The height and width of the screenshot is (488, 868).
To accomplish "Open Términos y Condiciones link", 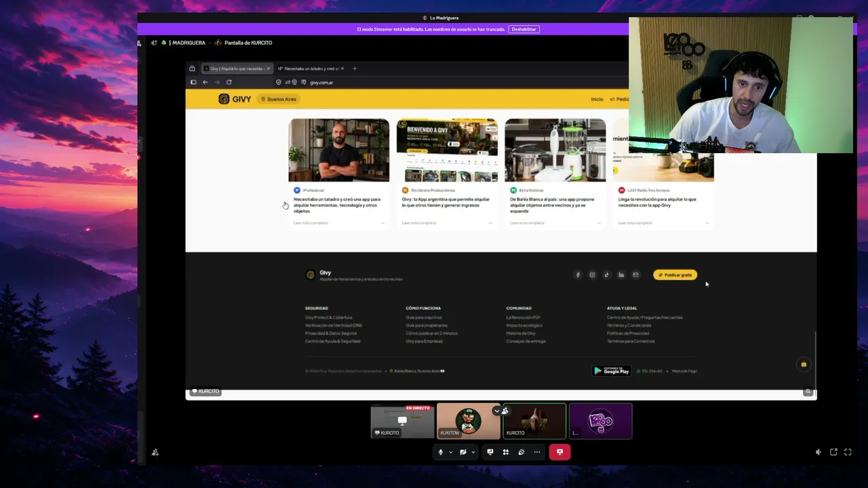I will pos(629,325).
